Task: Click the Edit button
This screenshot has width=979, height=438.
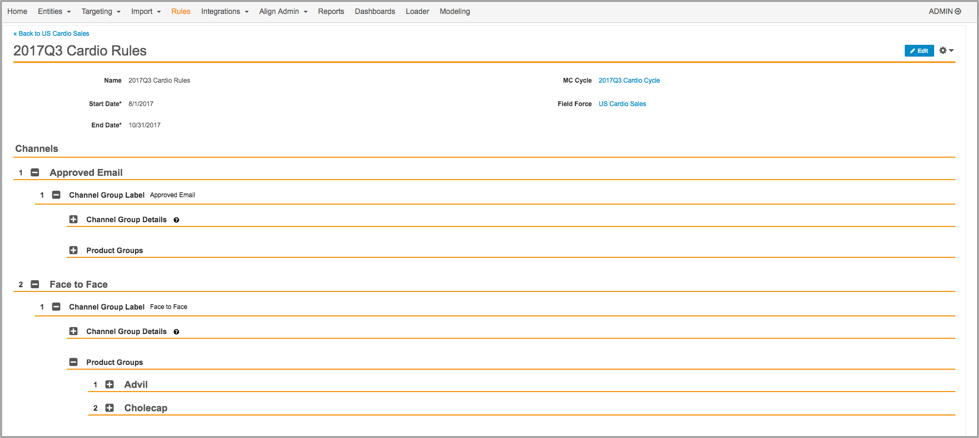Action: tap(918, 50)
